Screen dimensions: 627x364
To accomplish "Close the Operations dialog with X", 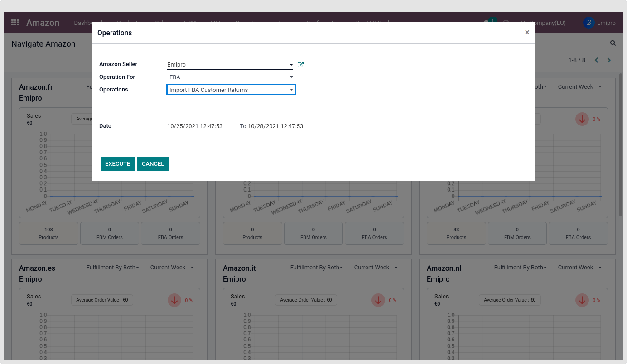I will (x=527, y=33).
